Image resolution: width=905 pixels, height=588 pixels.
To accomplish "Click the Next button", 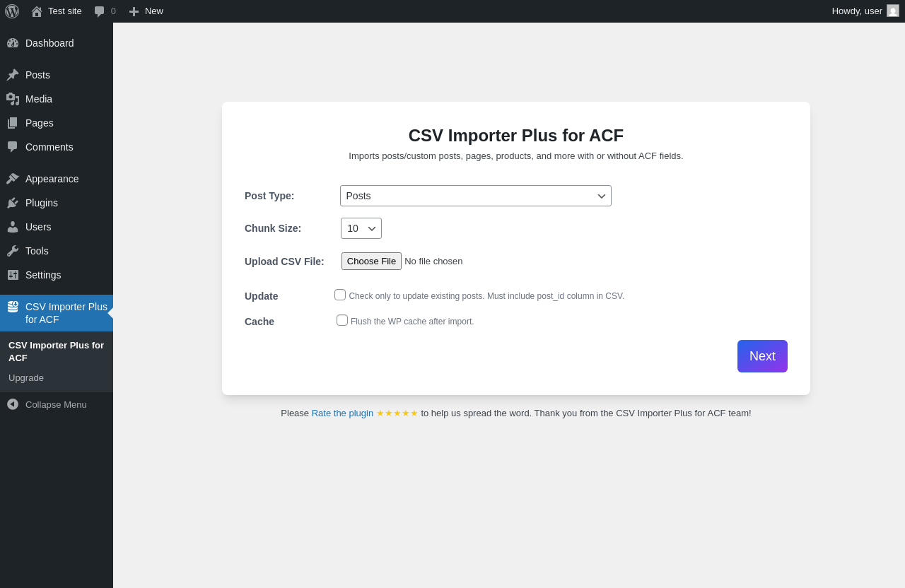I will coord(762,356).
